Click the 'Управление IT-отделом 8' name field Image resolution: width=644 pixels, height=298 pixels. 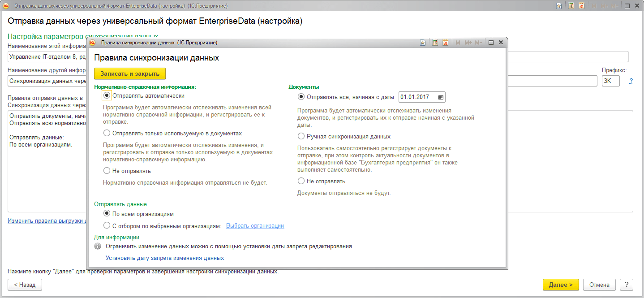click(x=318, y=57)
